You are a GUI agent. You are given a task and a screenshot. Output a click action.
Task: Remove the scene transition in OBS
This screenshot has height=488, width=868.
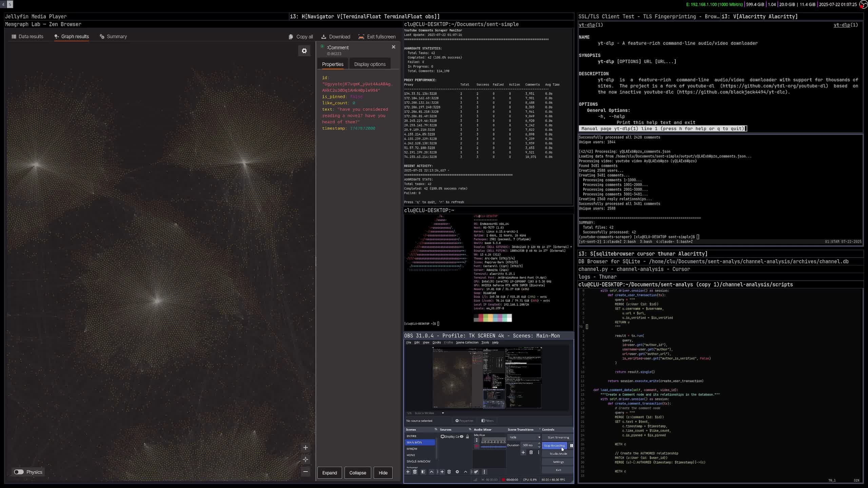531,452
